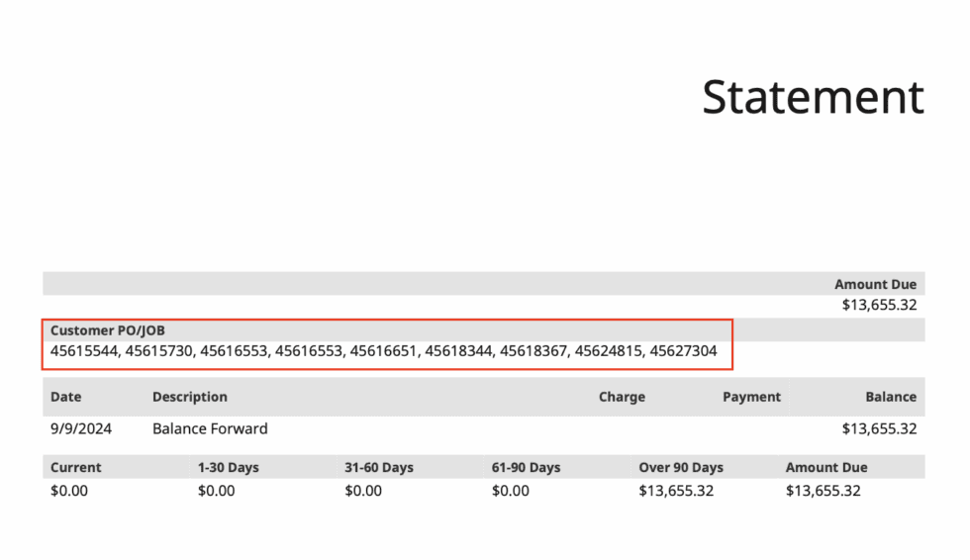
Task: Click the Statement title heading
Action: coord(813,97)
